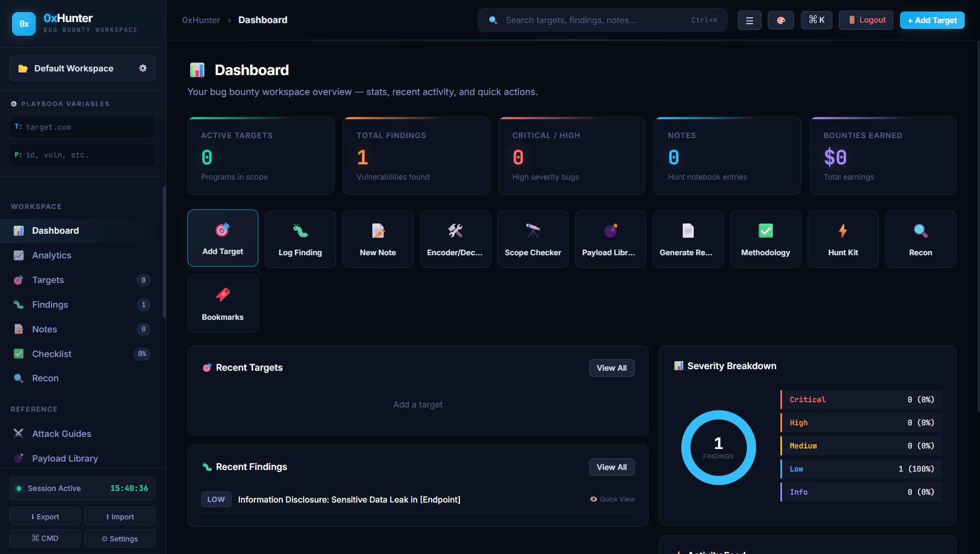The height and width of the screenshot is (554, 980).
Task: Click the target.com playbook variable field
Action: pos(82,127)
